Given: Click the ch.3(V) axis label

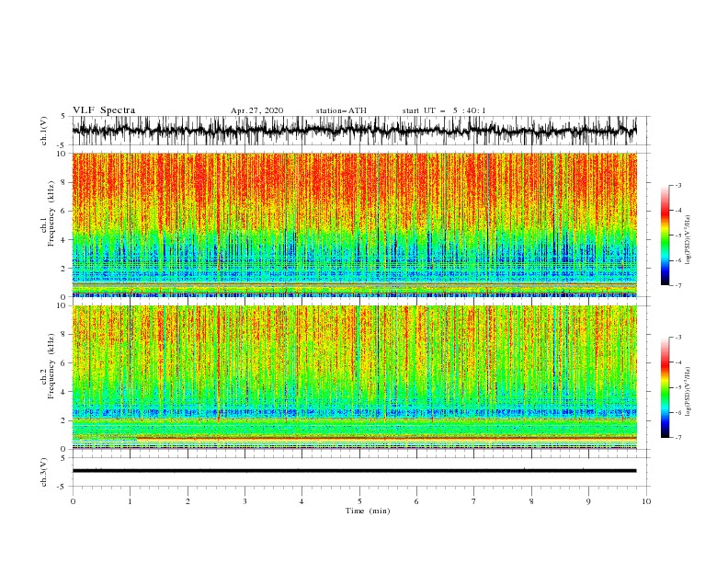Looking at the screenshot, I should pyautogui.click(x=44, y=472).
